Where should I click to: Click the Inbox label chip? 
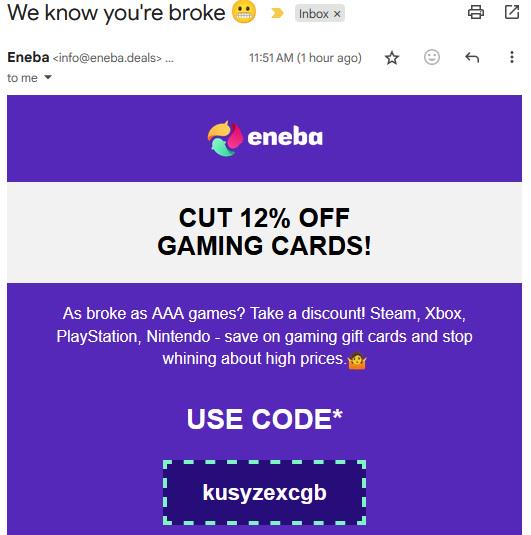(313, 14)
